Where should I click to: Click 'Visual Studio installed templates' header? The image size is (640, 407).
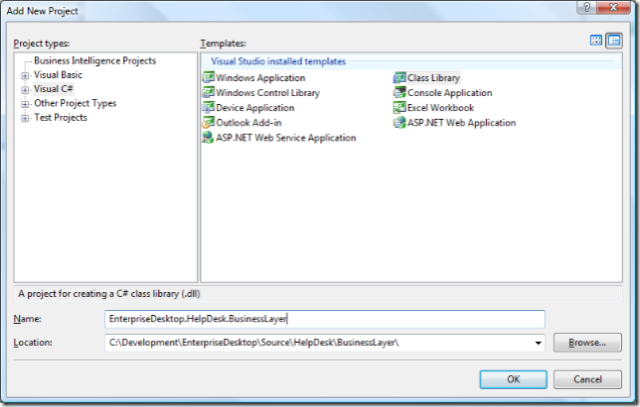tap(278, 61)
